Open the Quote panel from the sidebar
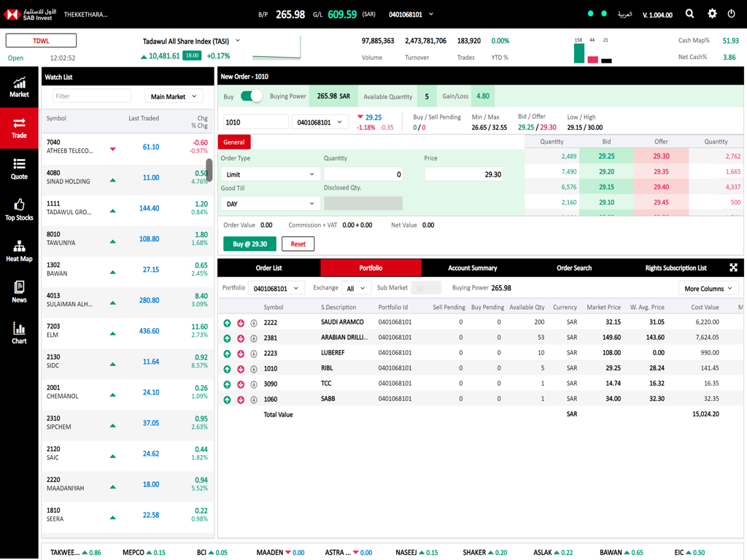The width and height of the screenshot is (747, 560). tap(18, 169)
